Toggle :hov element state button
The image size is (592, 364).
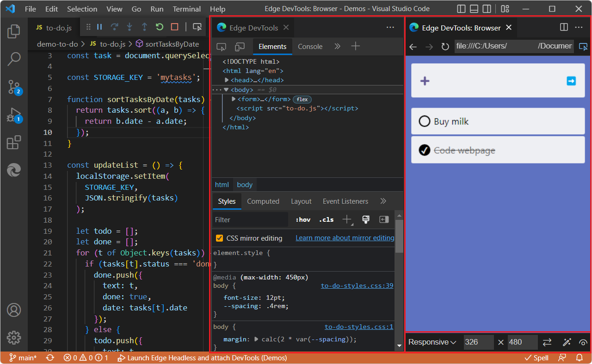(x=303, y=220)
